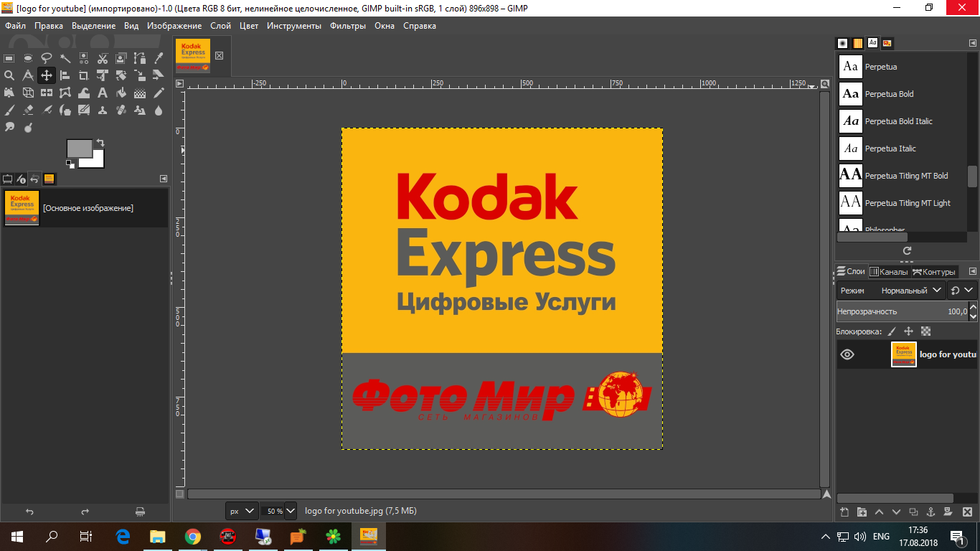Select the Move tool

click(x=47, y=75)
